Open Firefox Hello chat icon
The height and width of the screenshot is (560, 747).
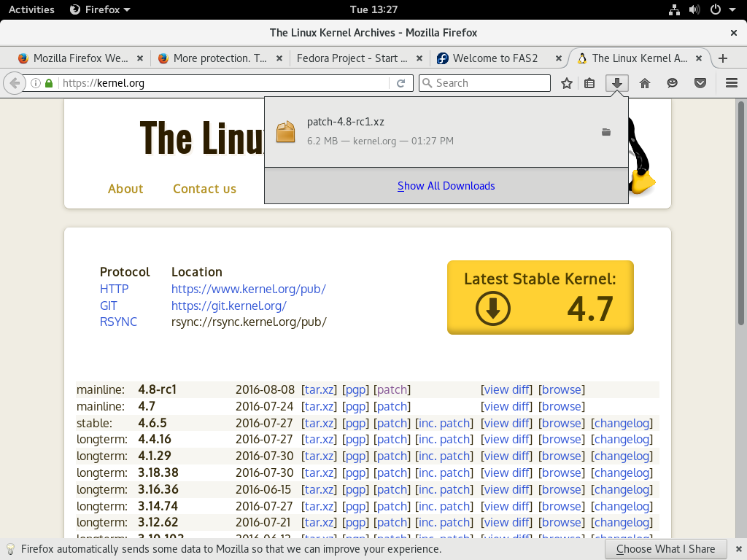click(x=672, y=83)
